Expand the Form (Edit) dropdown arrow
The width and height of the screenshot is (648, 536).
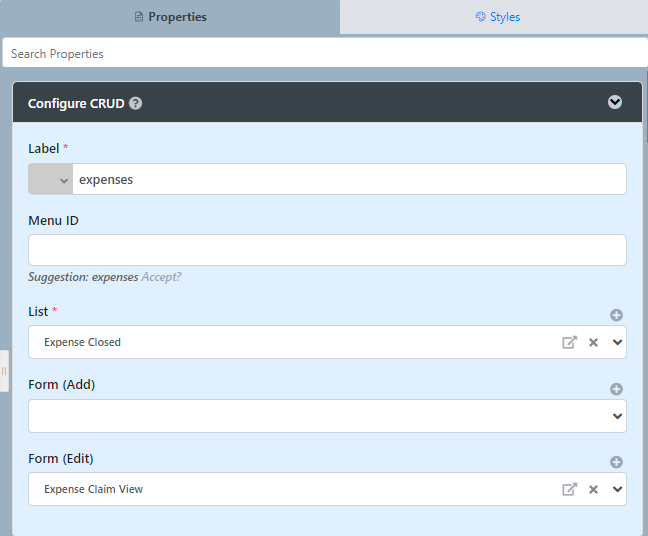point(617,489)
